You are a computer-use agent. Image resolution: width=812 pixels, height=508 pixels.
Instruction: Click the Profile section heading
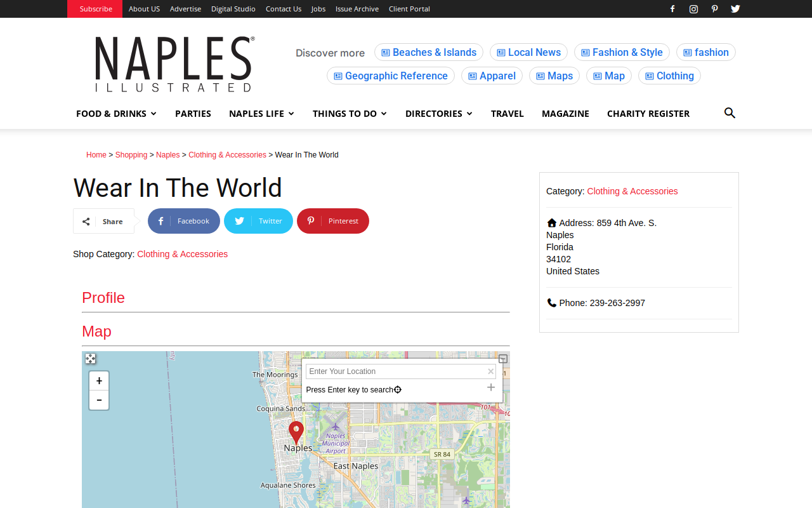point(103,298)
